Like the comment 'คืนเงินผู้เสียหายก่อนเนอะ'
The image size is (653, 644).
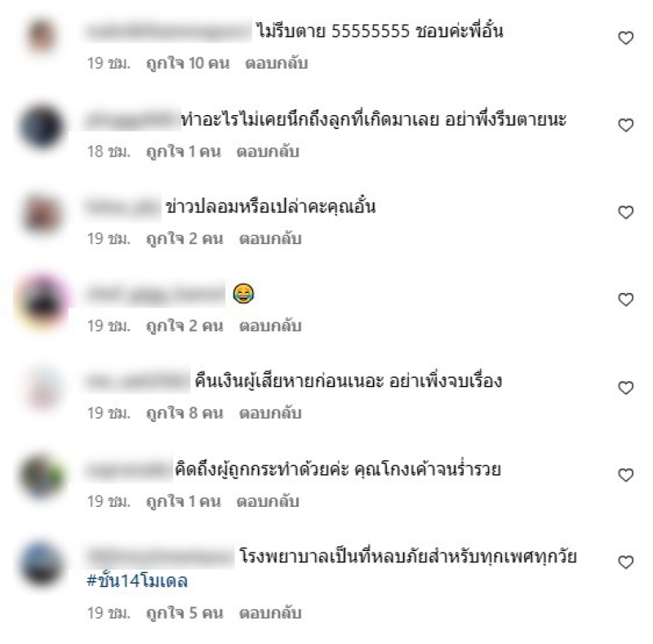[625, 388]
